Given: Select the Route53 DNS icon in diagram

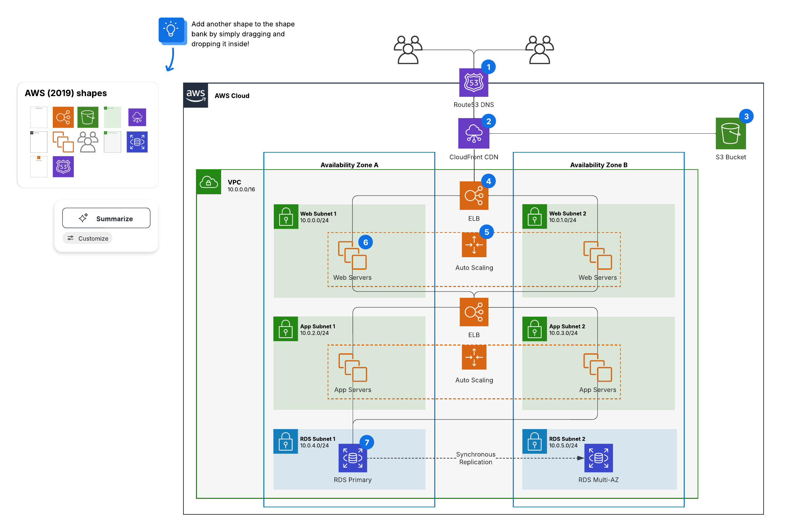Looking at the screenshot, I should 474,83.
